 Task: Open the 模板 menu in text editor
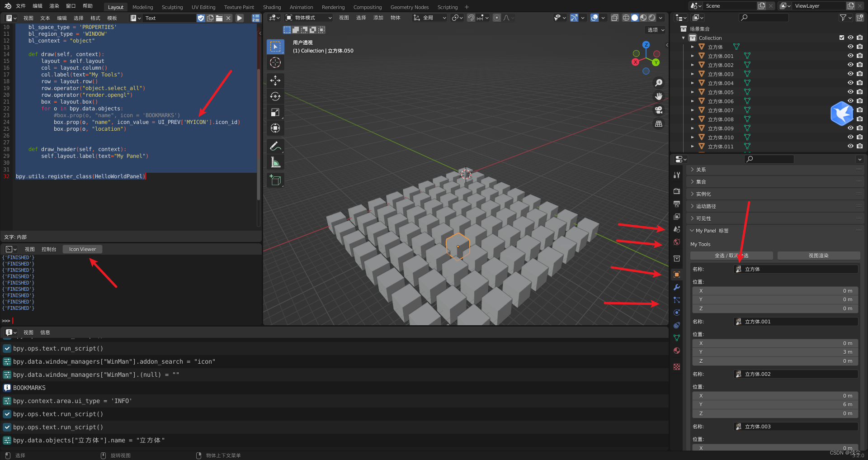click(x=112, y=18)
